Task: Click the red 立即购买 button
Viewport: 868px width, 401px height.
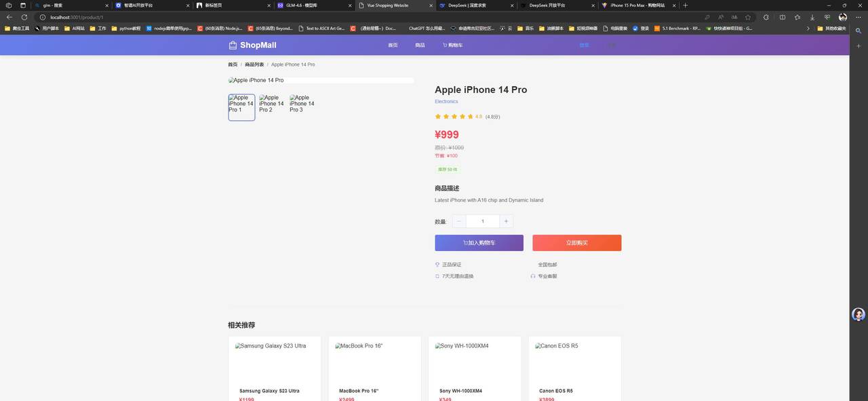Action: (x=576, y=243)
